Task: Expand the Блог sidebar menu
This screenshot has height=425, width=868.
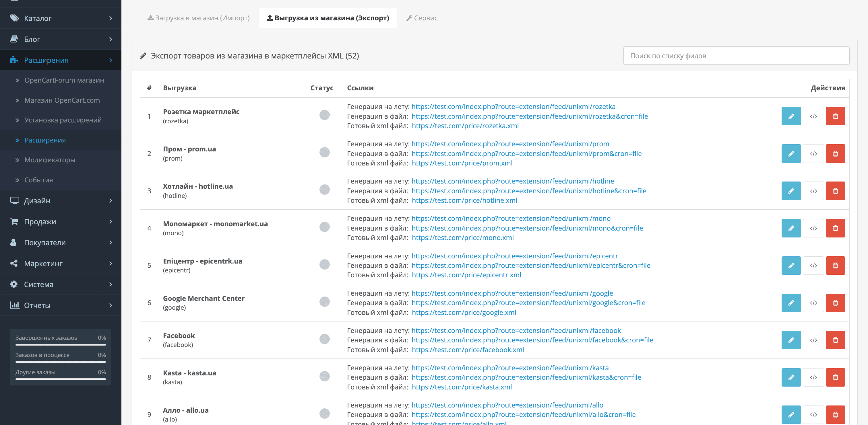Action: 61,39
